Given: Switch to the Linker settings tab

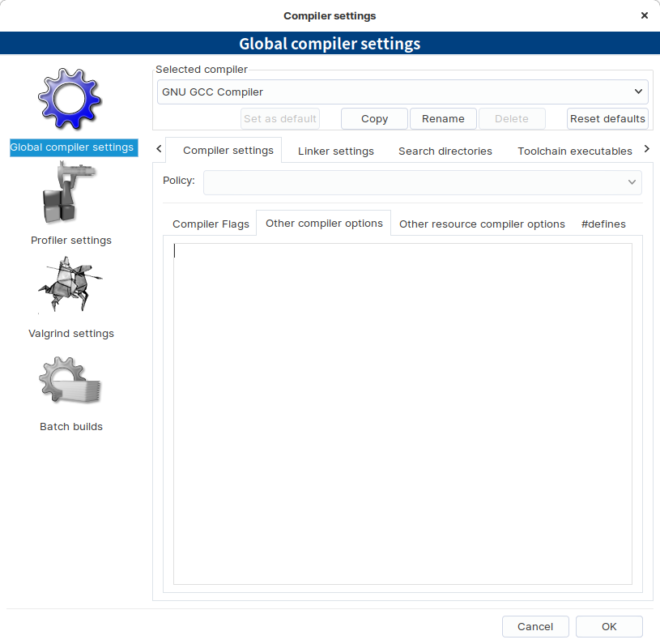Looking at the screenshot, I should coord(335,151).
